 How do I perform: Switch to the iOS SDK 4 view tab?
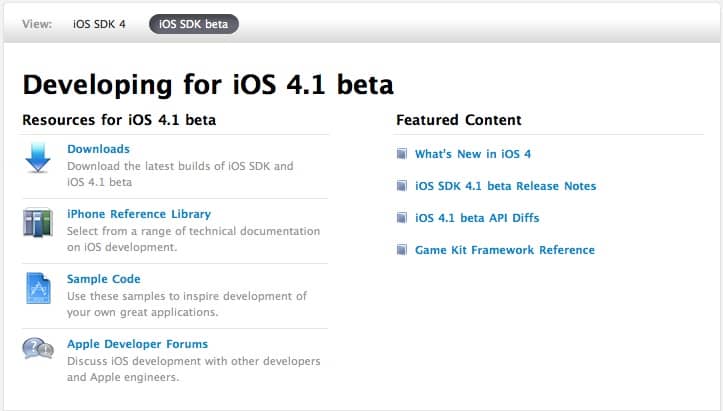point(99,24)
